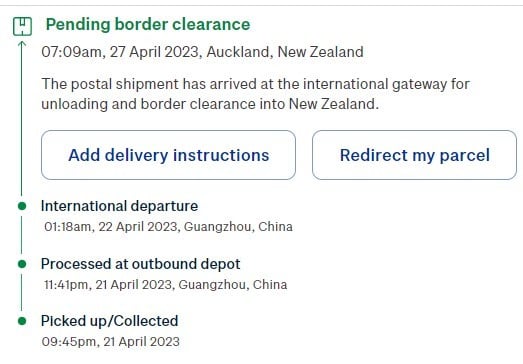The image size is (523, 364).
Task: Click the 09:45pm 21 April timestamp
Action: (111, 342)
